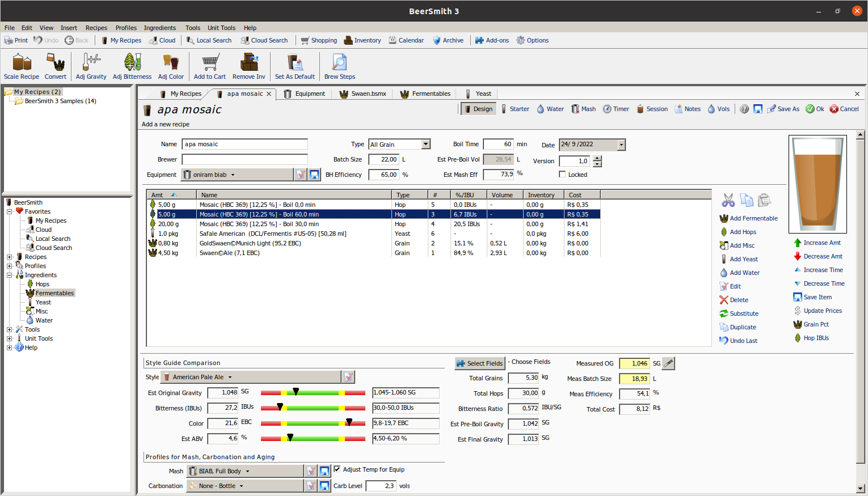This screenshot has width=868, height=496.
Task: Click the Cancel button
Action: pos(844,109)
